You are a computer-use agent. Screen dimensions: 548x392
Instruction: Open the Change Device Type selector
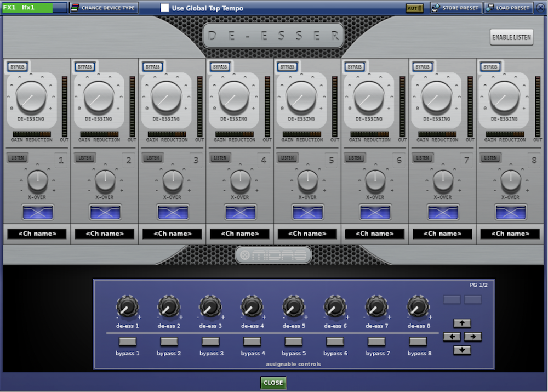104,8
